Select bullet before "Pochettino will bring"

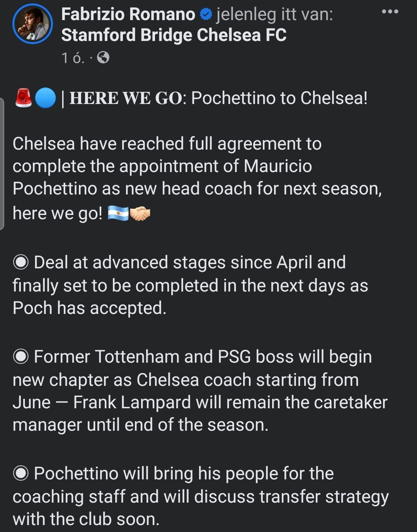(x=21, y=473)
